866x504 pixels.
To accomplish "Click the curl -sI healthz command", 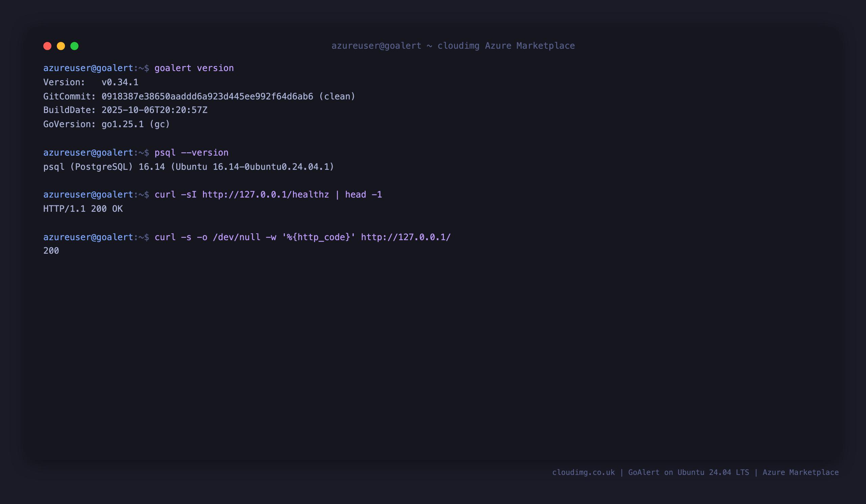I will pos(268,194).
